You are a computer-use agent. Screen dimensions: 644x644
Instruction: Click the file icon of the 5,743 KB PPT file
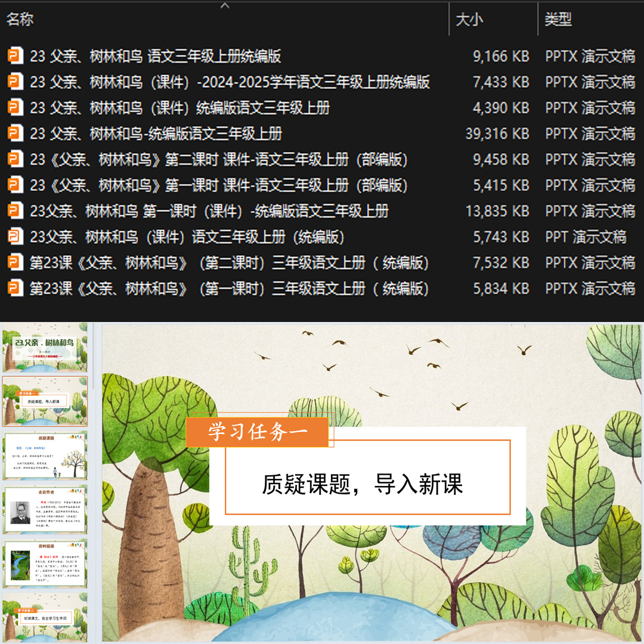click(15, 237)
